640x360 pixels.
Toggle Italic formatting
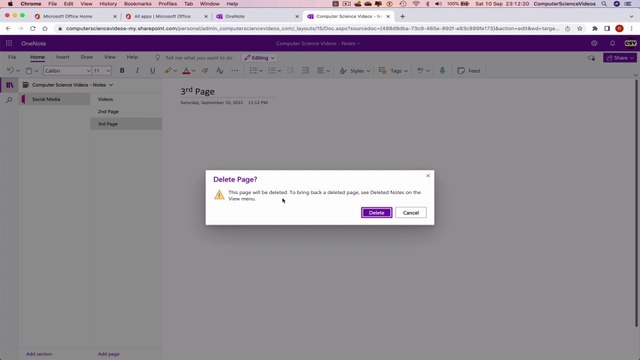[x=137, y=71]
